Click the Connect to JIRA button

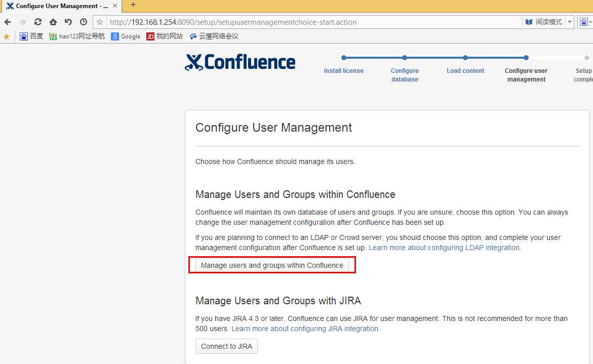click(x=226, y=346)
